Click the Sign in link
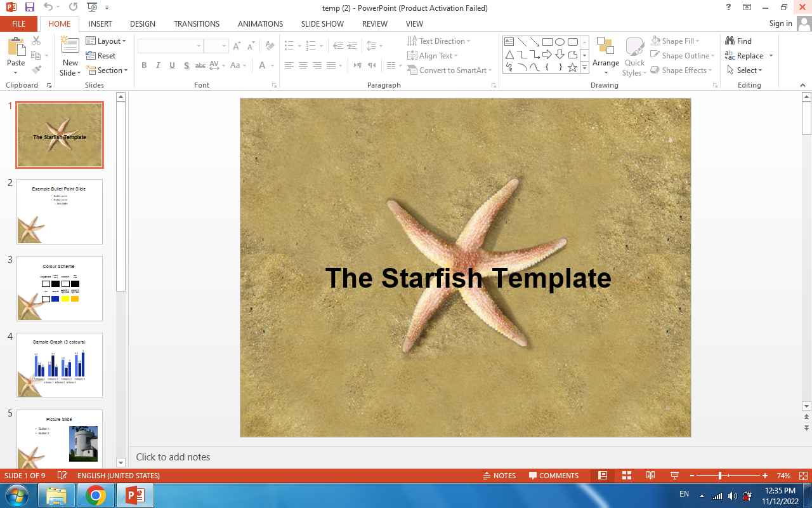 point(780,23)
